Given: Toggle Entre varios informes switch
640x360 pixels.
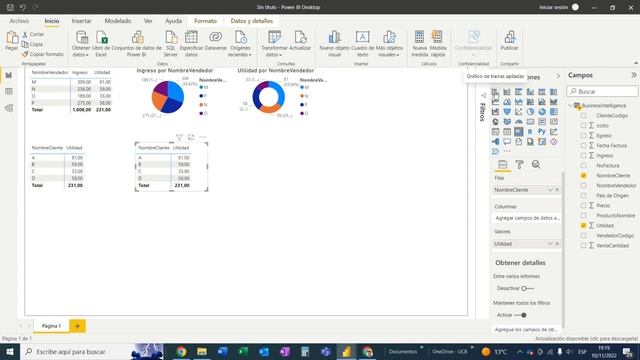Looking at the screenshot, I should click(x=527, y=288).
